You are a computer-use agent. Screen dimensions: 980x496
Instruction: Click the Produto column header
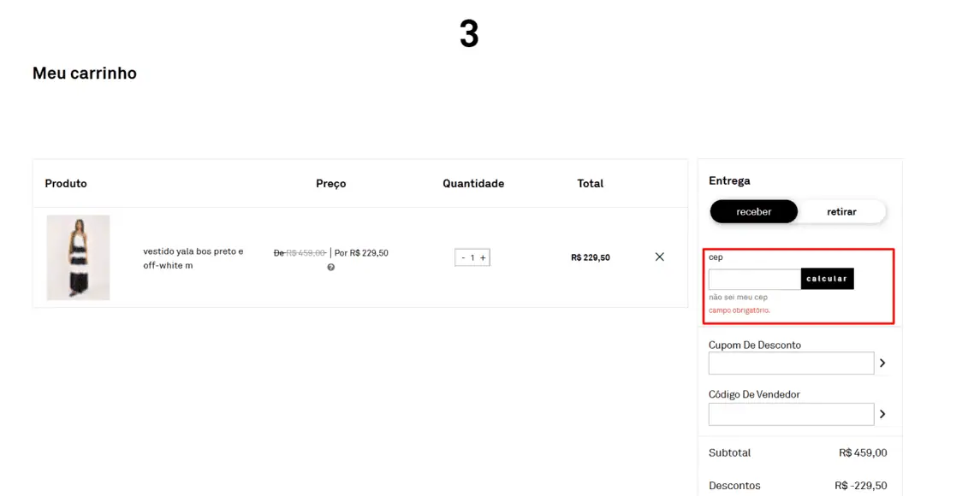[66, 184]
